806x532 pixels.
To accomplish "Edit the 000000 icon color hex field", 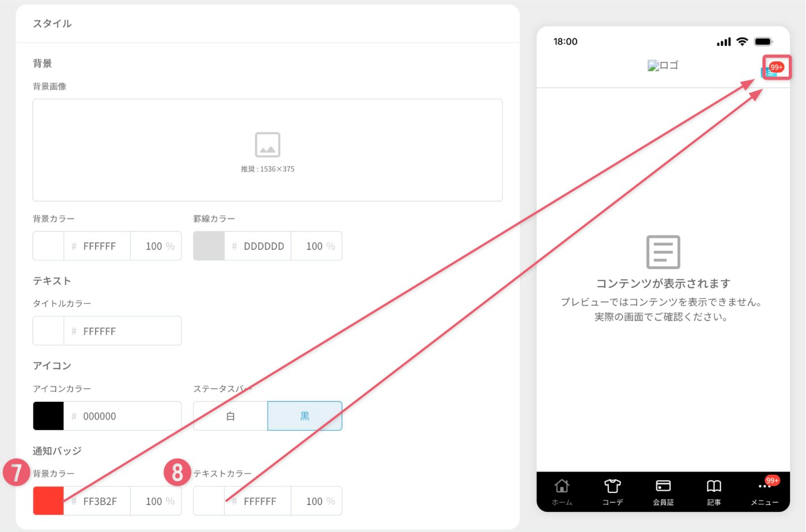I will tap(123, 416).
